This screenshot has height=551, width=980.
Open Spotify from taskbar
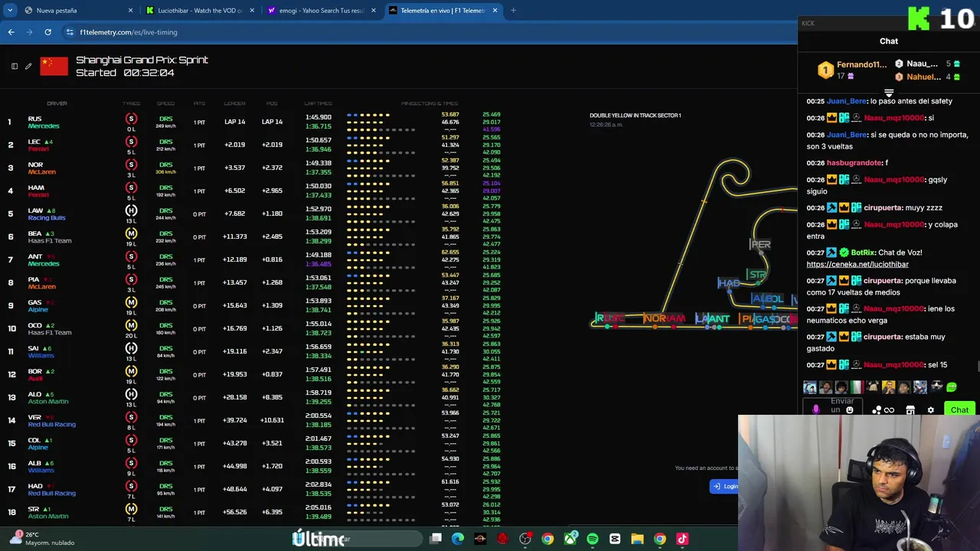593,539
